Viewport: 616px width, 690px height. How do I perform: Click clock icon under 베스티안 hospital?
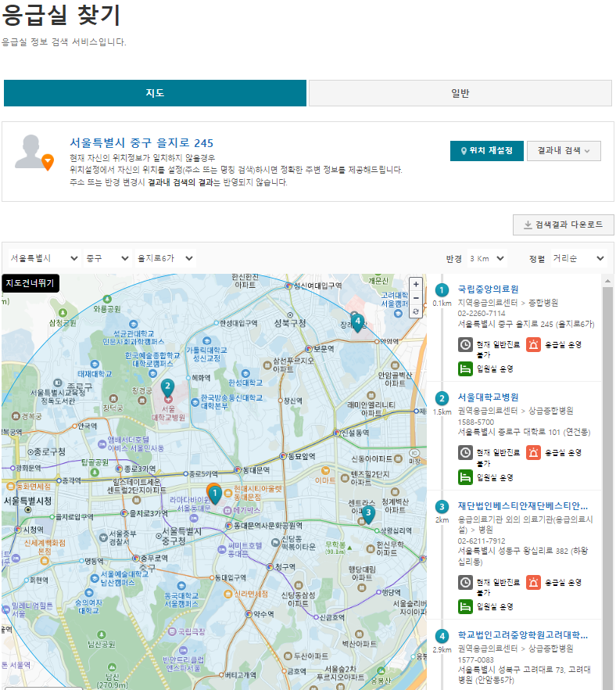pyautogui.click(x=465, y=582)
